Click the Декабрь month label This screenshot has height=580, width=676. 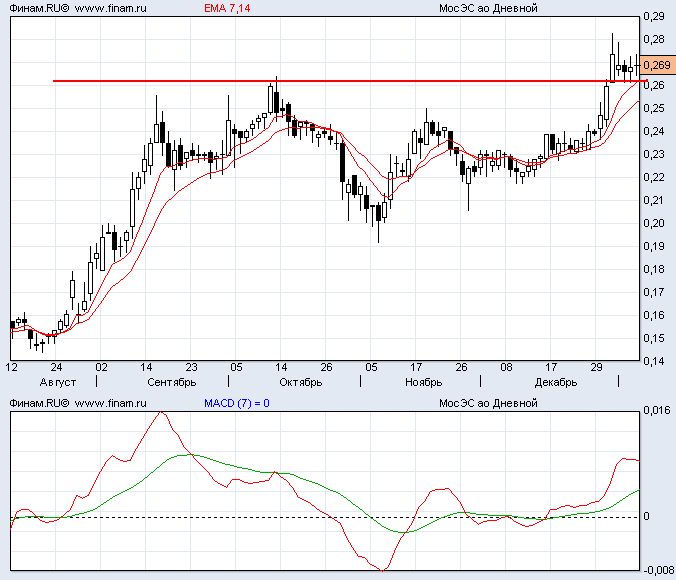click(x=556, y=382)
